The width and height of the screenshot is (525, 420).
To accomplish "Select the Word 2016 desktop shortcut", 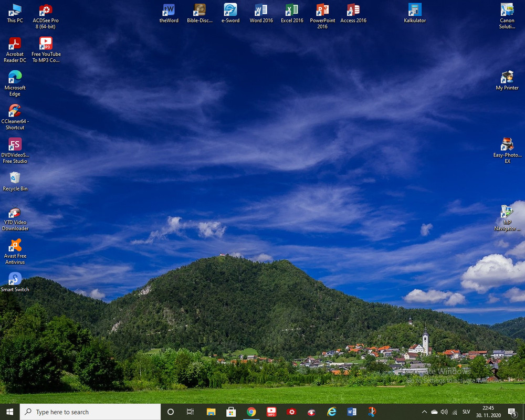I will tap(261, 14).
